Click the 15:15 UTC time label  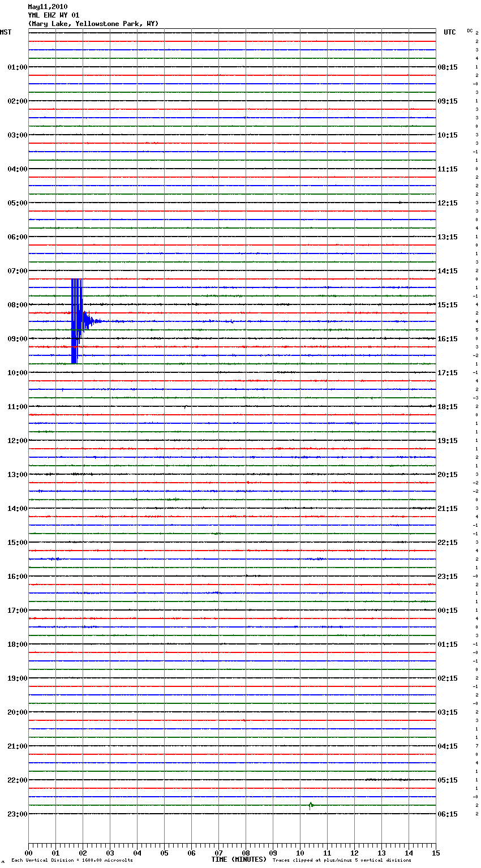(448, 304)
